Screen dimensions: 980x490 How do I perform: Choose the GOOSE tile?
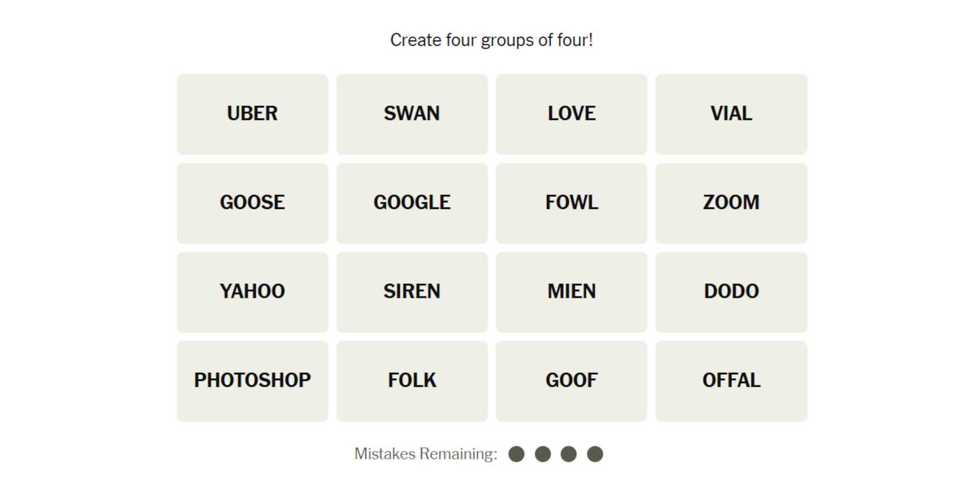tap(252, 203)
